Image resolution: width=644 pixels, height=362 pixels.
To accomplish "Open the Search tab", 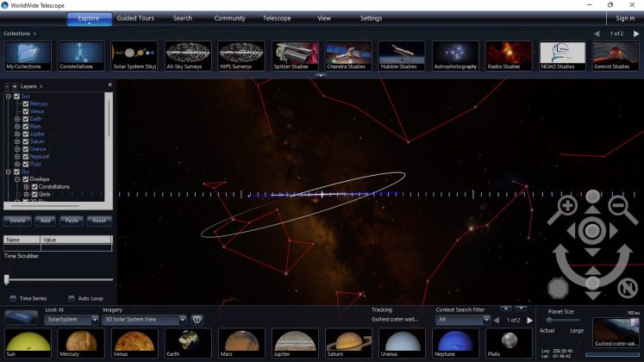I will [x=183, y=18].
